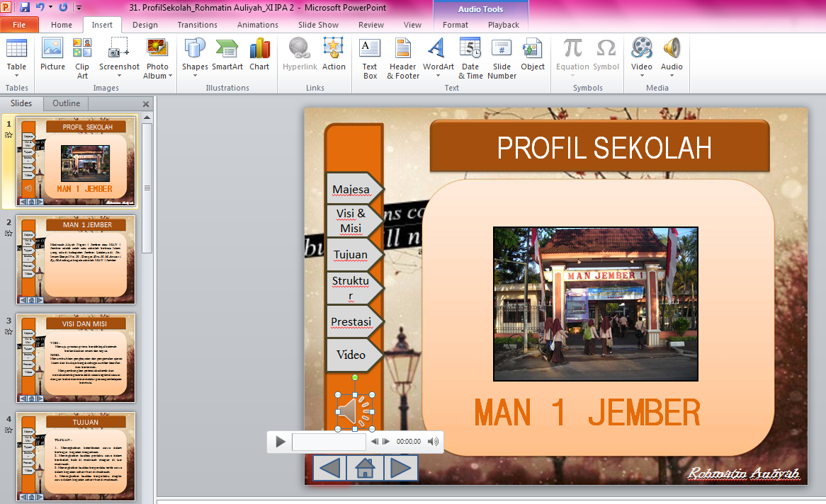The height and width of the screenshot is (504, 826).
Task: Mute the audio volume control
Action: point(432,441)
